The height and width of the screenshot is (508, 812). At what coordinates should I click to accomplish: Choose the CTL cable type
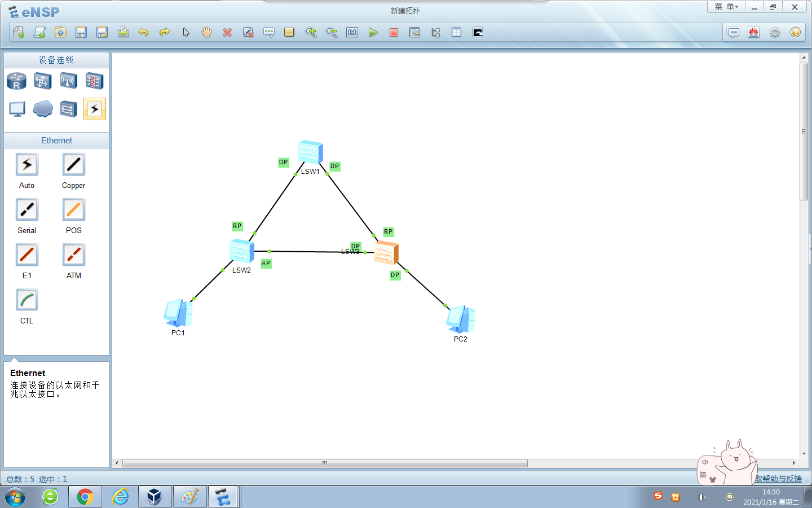(x=27, y=300)
